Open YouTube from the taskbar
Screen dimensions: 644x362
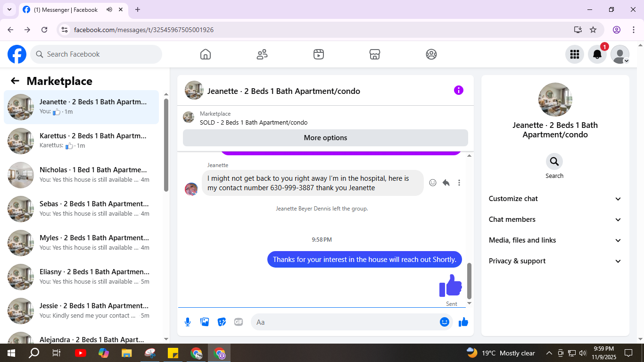[81, 353]
